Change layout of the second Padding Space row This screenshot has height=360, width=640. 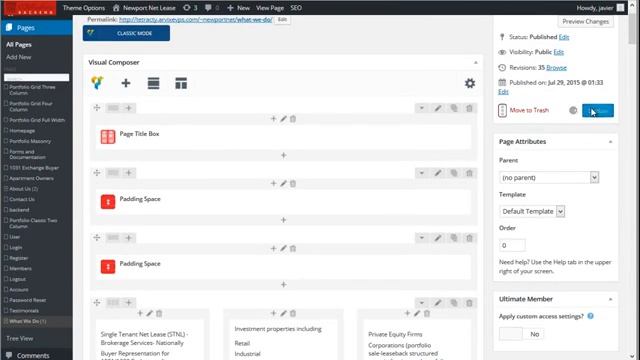click(113, 238)
